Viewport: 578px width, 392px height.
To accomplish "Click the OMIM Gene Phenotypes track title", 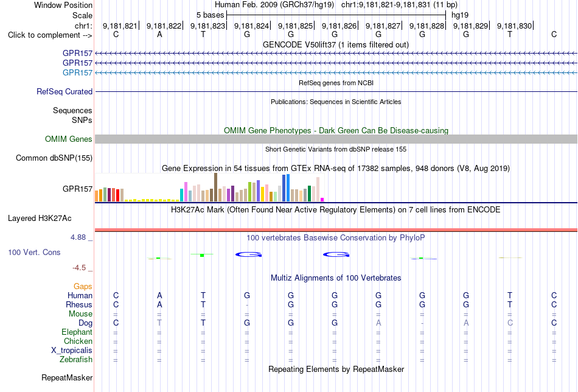I will pos(336,130).
